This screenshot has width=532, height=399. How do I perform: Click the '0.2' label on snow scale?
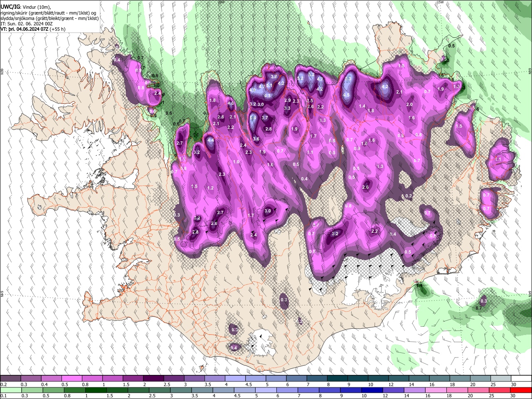(x=4, y=384)
